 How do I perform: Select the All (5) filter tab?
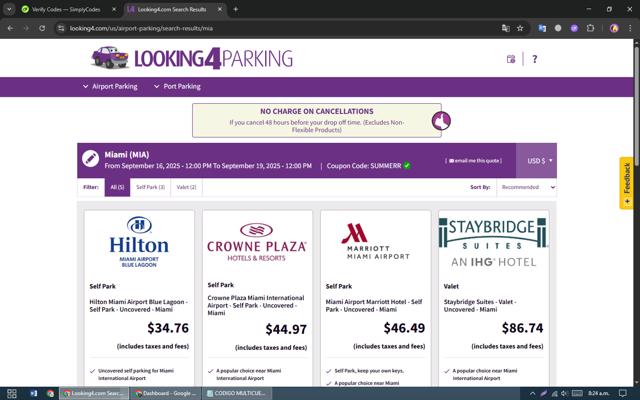point(117,187)
